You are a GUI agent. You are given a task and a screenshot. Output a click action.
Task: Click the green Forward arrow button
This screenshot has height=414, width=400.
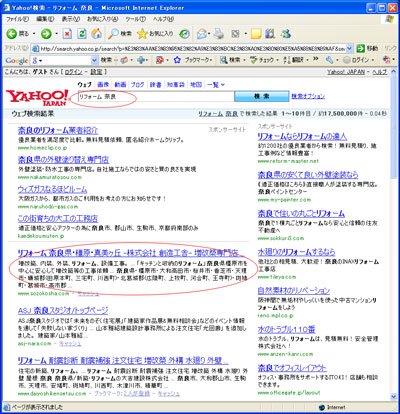46,33
